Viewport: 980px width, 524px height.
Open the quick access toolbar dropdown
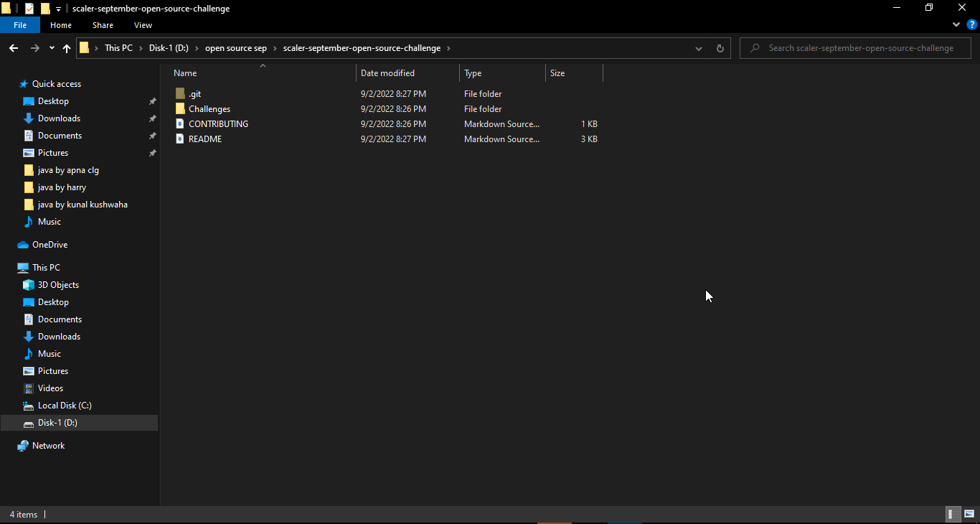(57, 9)
